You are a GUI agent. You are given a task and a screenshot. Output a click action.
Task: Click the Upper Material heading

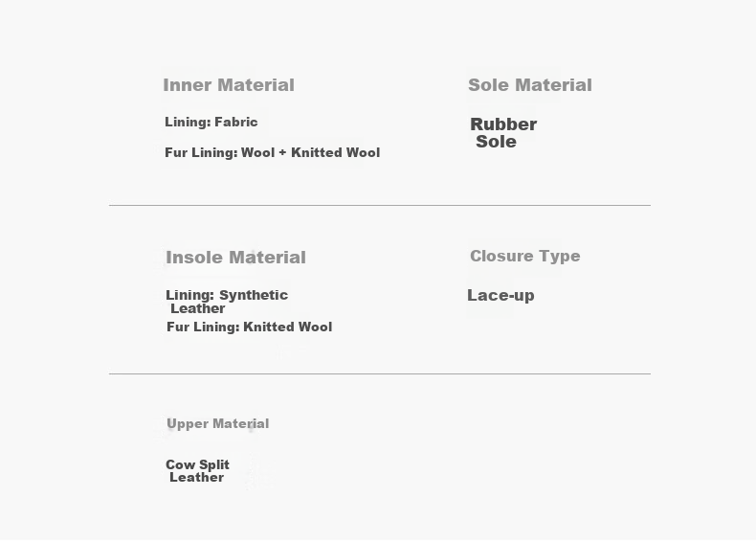(217, 424)
